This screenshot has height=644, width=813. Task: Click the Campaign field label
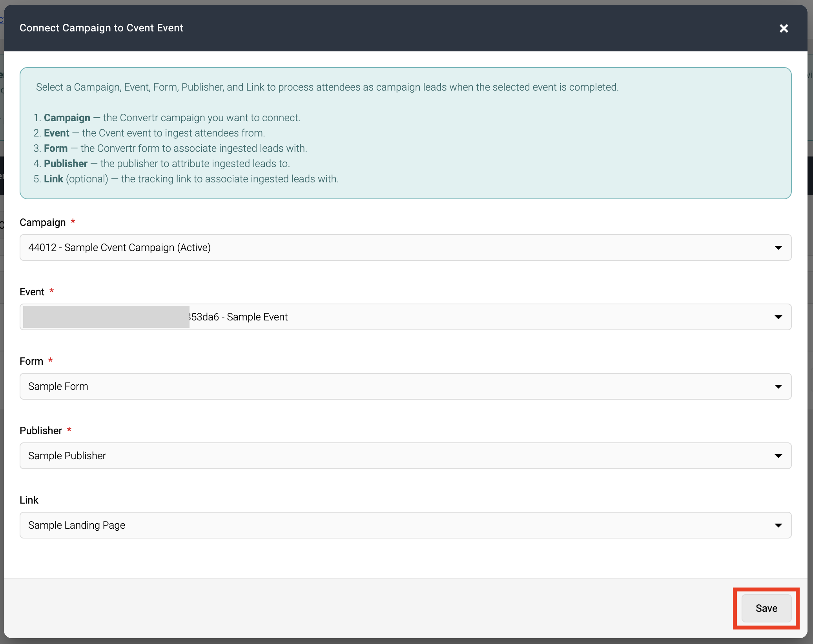point(43,222)
